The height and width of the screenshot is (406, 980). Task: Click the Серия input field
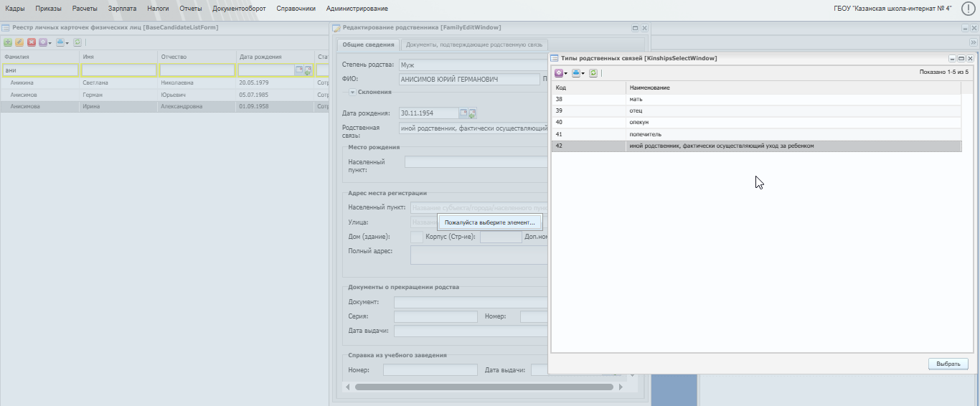click(x=435, y=316)
